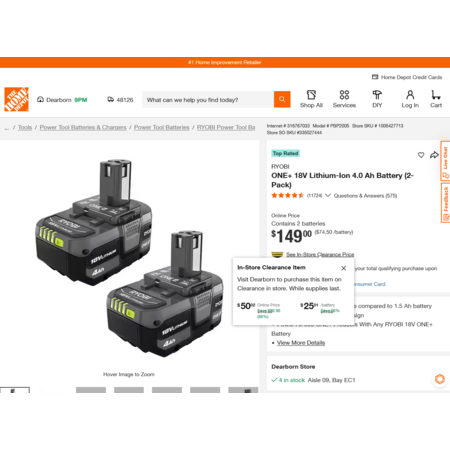Open the Feedback side tab
450x450 pixels.
click(445, 203)
